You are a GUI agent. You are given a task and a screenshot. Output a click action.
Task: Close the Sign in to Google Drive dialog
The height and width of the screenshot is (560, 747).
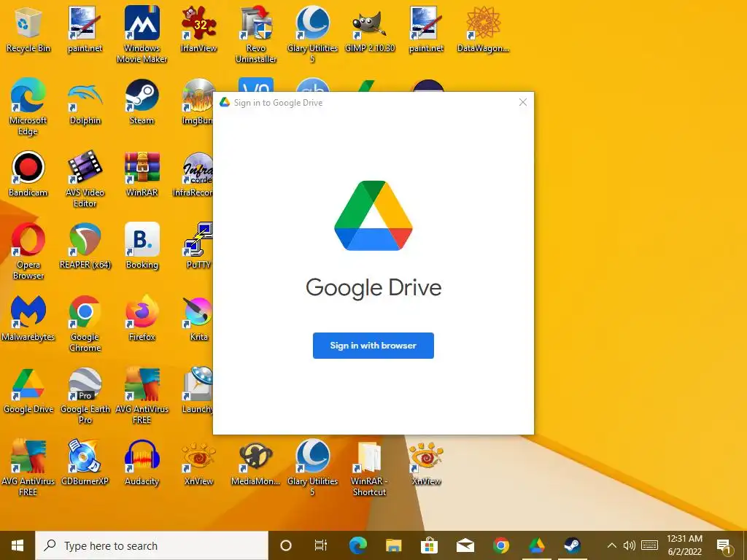pyautogui.click(x=522, y=102)
